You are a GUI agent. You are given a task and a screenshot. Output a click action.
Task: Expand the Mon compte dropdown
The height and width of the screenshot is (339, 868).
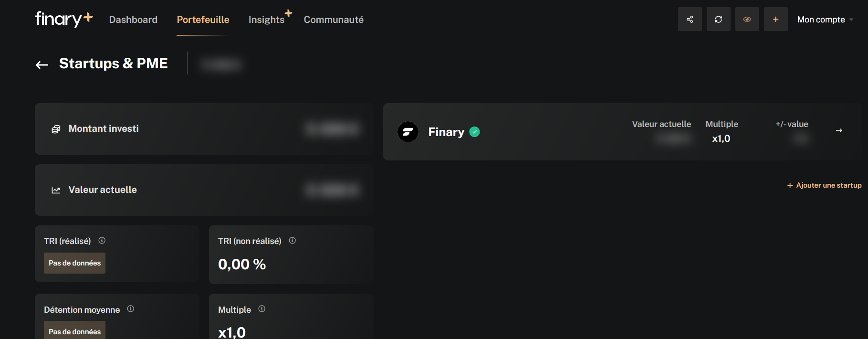[x=825, y=20]
